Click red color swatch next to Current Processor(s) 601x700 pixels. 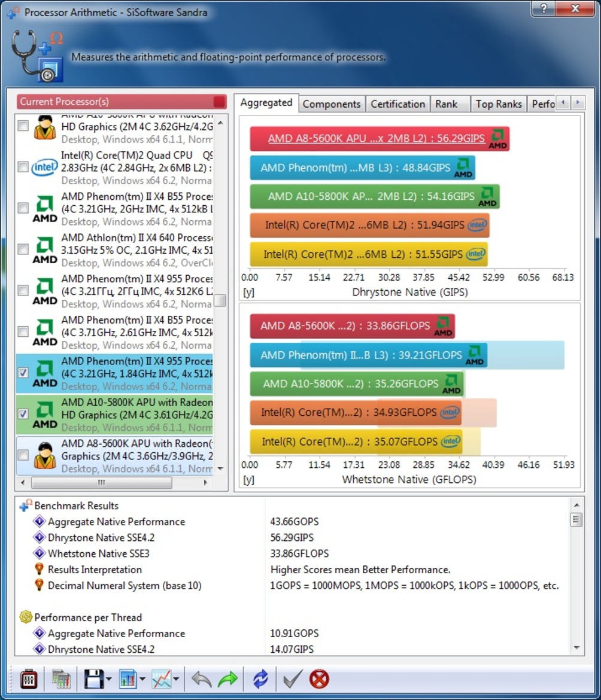coord(219,101)
